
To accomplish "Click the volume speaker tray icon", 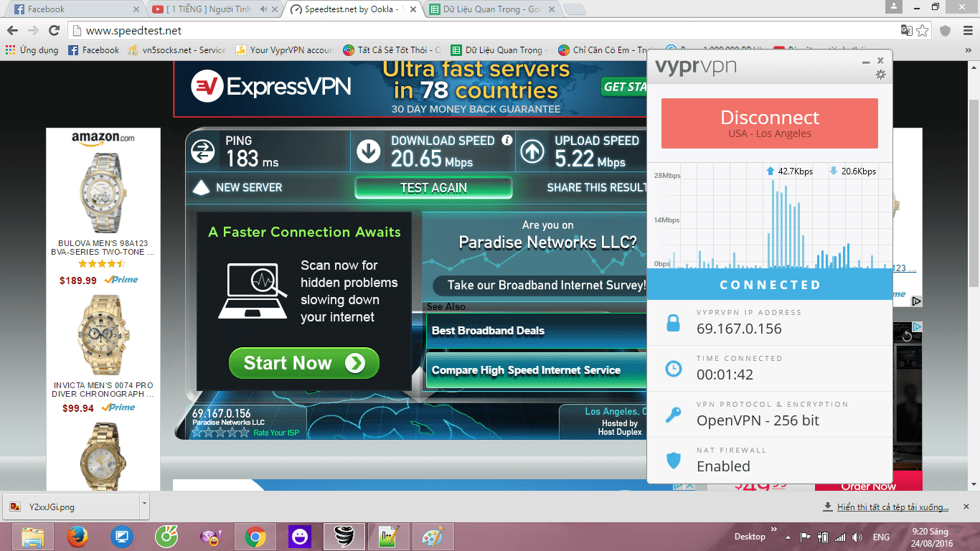I will coord(857,537).
